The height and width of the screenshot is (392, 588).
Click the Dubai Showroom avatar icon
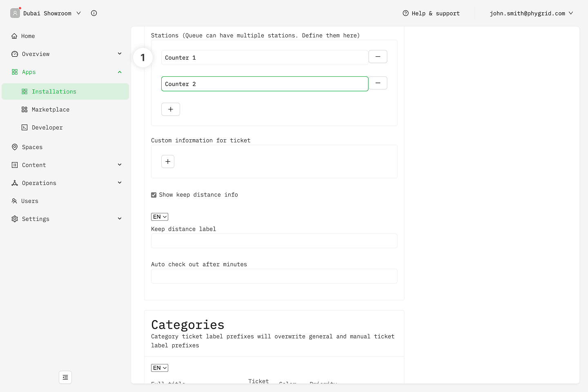click(x=15, y=13)
